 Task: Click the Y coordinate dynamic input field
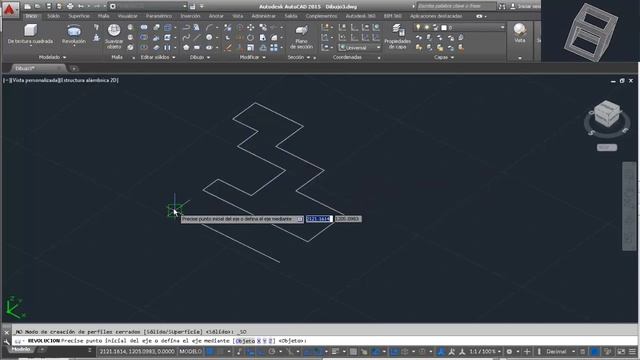pyautogui.click(x=348, y=219)
